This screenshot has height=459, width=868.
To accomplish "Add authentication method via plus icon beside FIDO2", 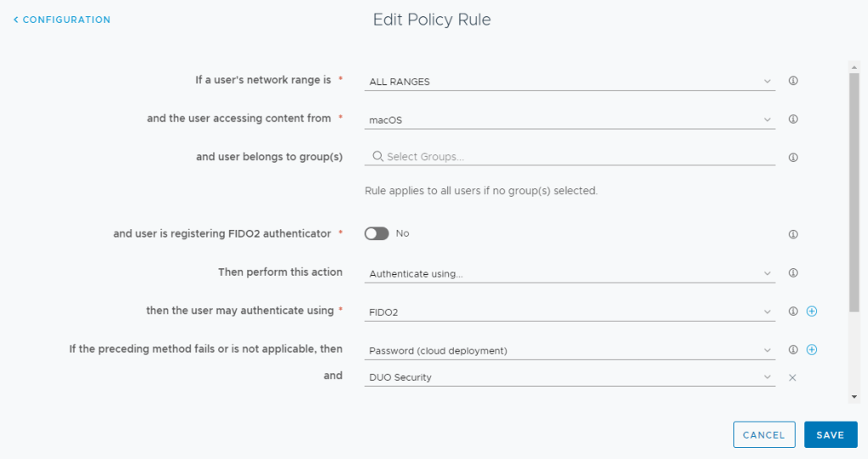I will (x=811, y=311).
